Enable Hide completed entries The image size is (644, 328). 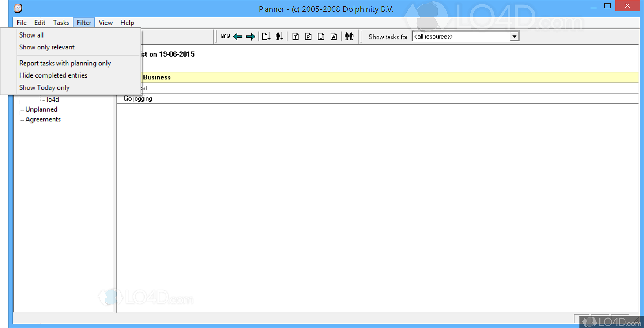click(x=53, y=75)
